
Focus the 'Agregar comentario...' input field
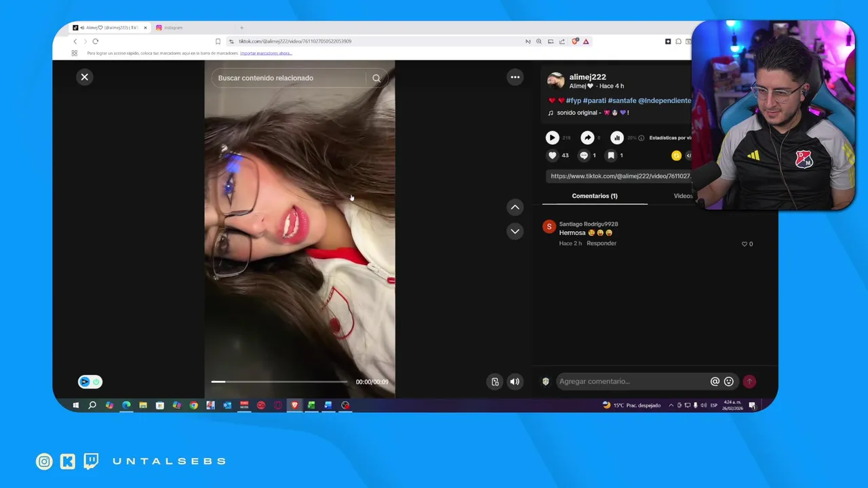tap(632, 382)
